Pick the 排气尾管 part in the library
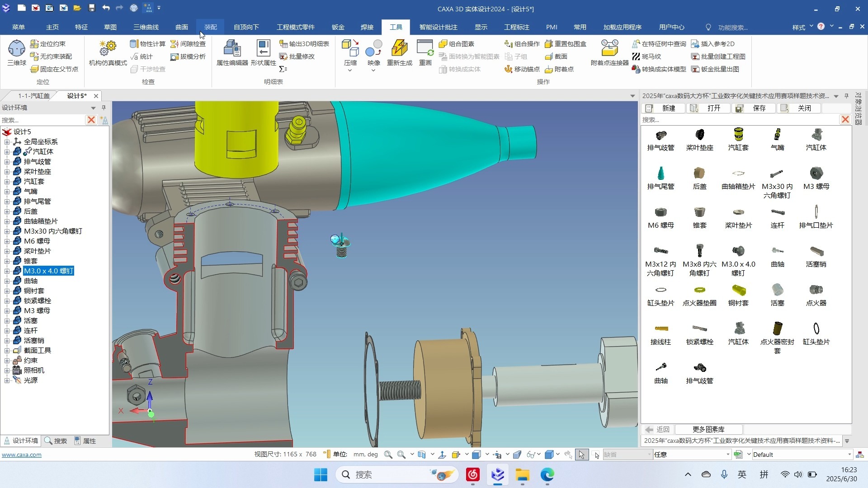The height and width of the screenshot is (488, 868). [x=660, y=178]
